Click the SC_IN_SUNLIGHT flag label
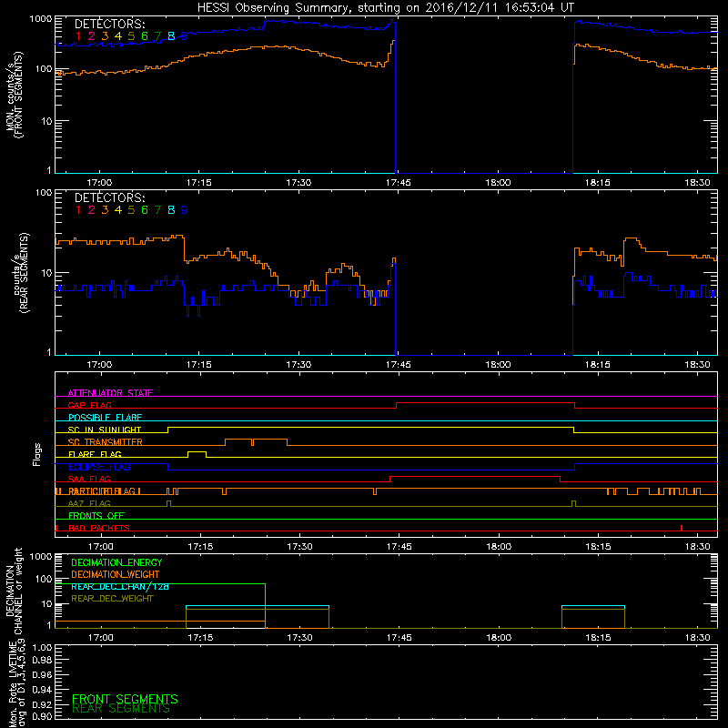Image resolution: width=728 pixels, height=728 pixels. pyautogui.click(x=105, y=430)
